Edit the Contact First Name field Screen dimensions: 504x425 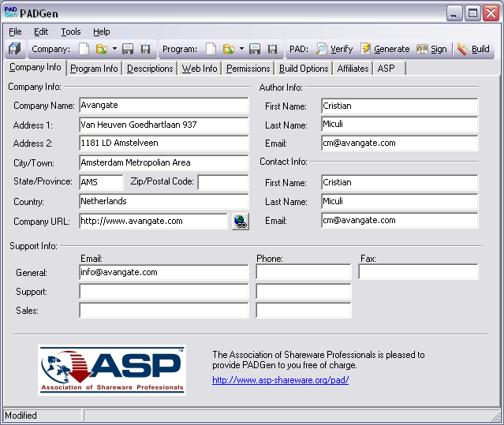(399, 182)
